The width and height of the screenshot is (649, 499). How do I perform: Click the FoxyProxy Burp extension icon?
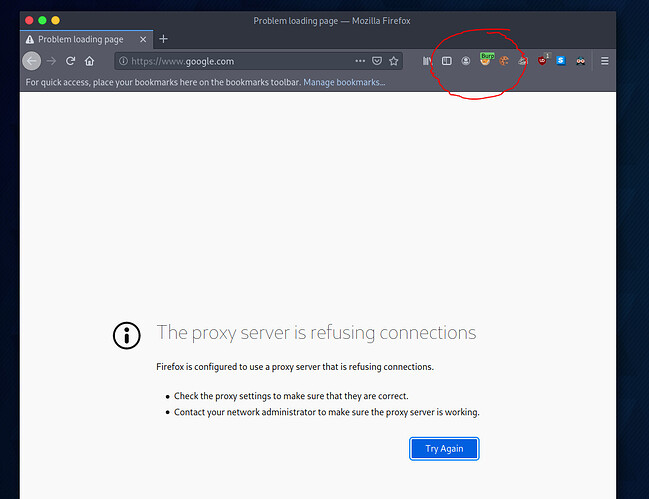pyautogui.click(x=486, y=61)
